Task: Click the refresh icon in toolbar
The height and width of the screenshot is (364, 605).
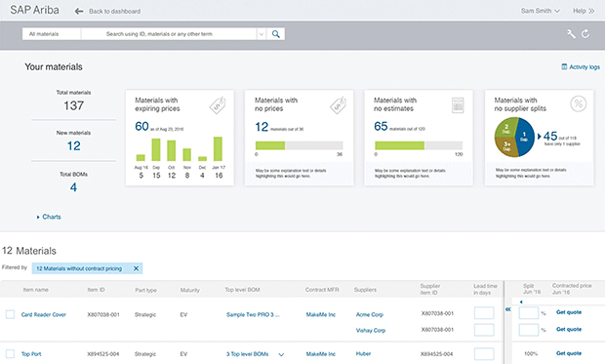Action: tap(585, 34)
